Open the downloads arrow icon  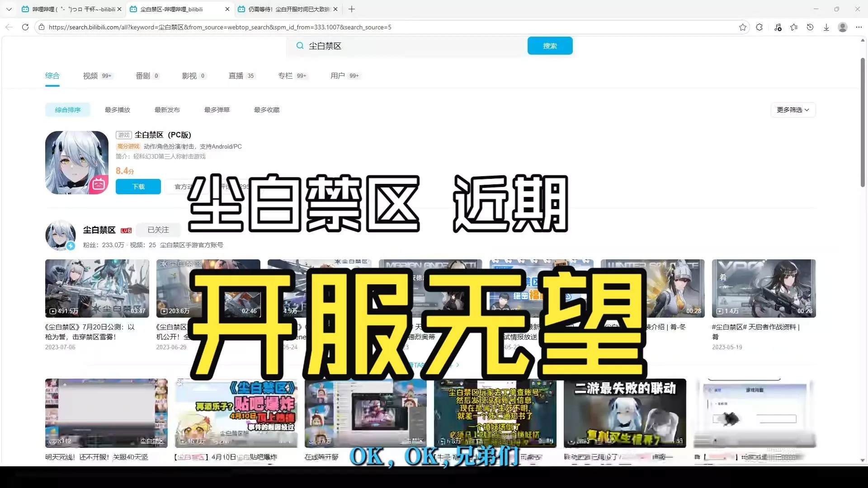click(x=826, y=27)
